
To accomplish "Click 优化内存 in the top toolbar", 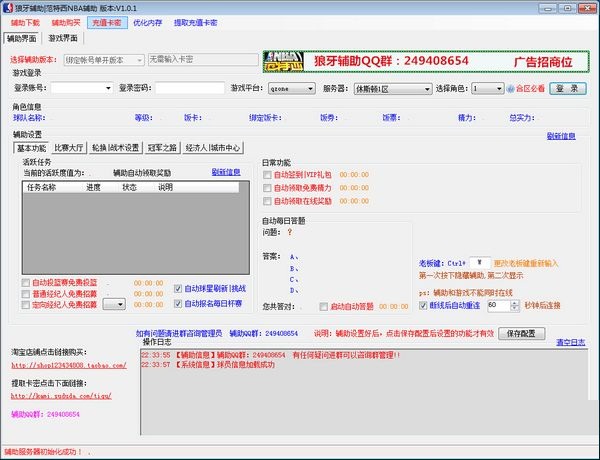I will point(148,23).
